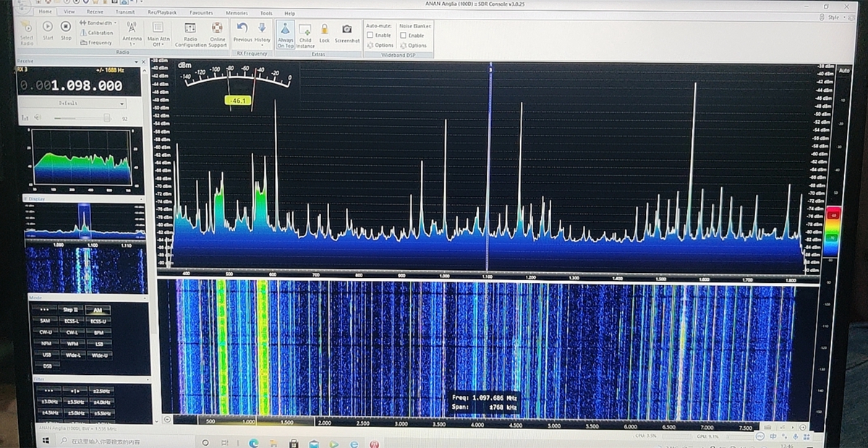Switch to the View ribbon tab
Viewport: 868px width, 448px height.
click(69, 12)
